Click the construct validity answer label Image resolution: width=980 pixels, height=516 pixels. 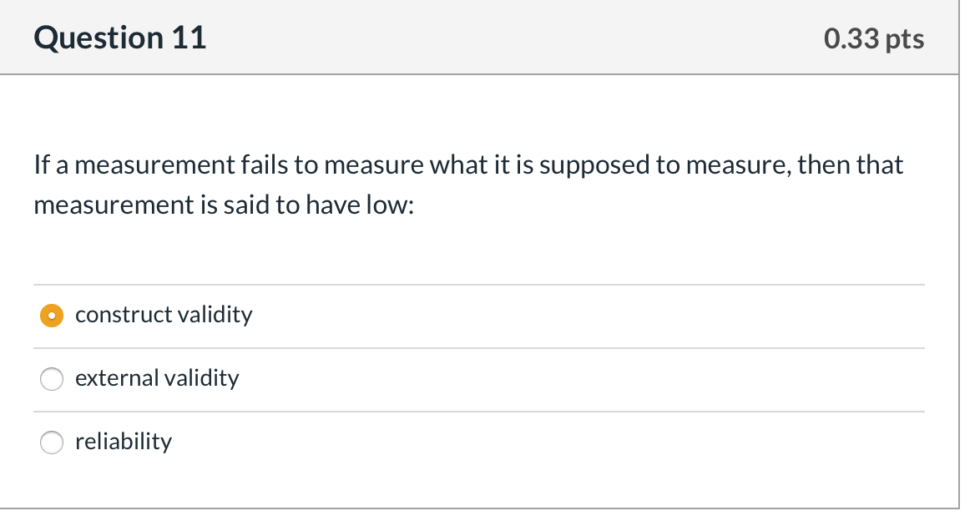point(164,316)
